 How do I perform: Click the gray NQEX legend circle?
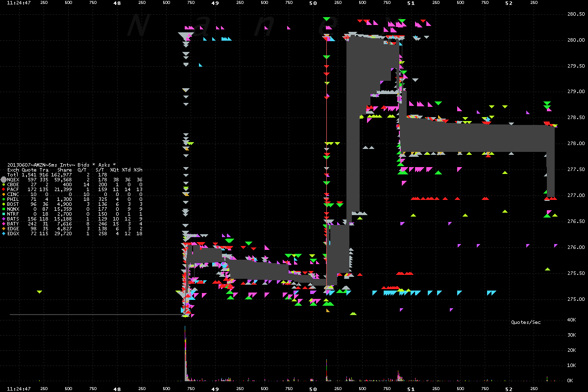click(3, 179)
